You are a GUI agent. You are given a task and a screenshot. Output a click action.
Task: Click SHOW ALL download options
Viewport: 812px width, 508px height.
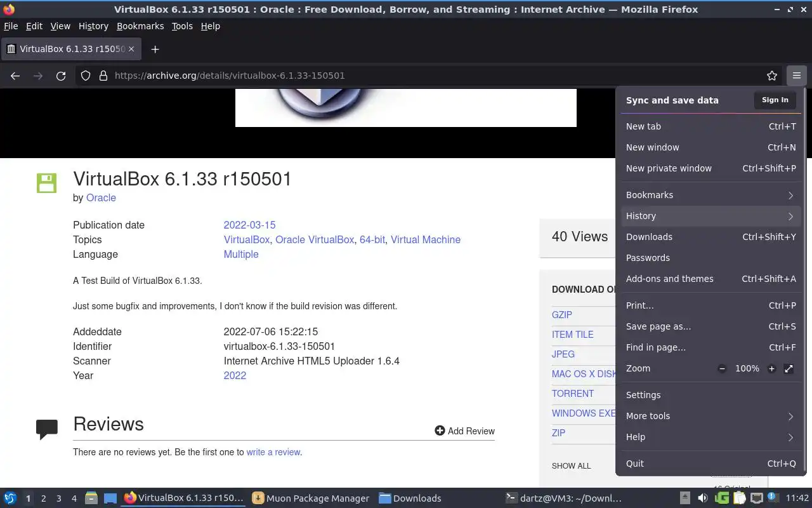coord(571,465)
